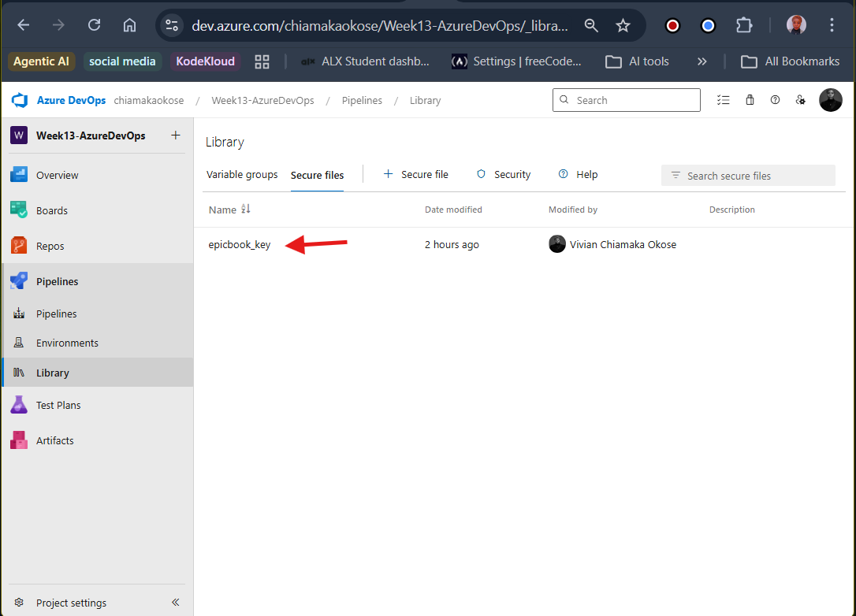The image size is (856, 616).
Task: Open the AI tools bookmark folder
Action: [637, 61]
